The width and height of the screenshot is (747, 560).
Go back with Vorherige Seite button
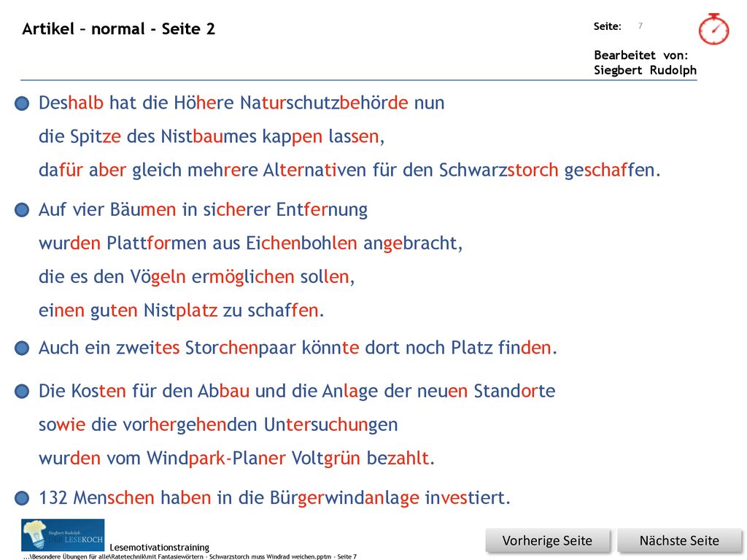(x=547, y=540)
